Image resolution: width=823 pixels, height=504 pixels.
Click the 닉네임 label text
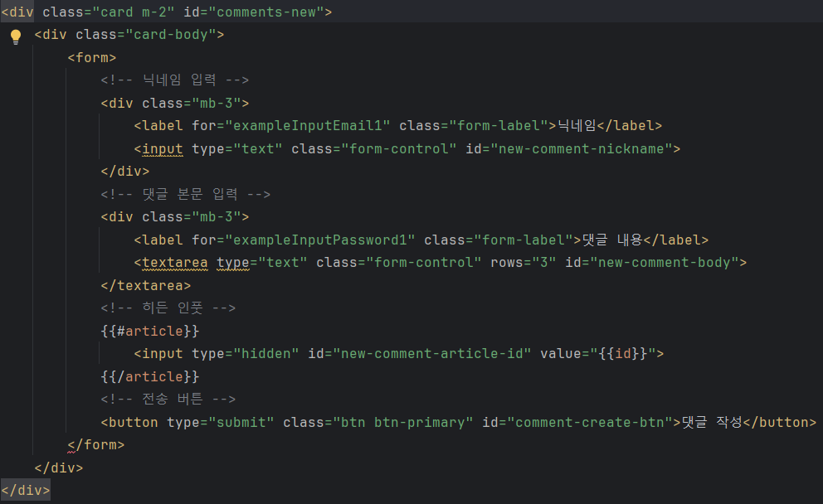(577, 126)
